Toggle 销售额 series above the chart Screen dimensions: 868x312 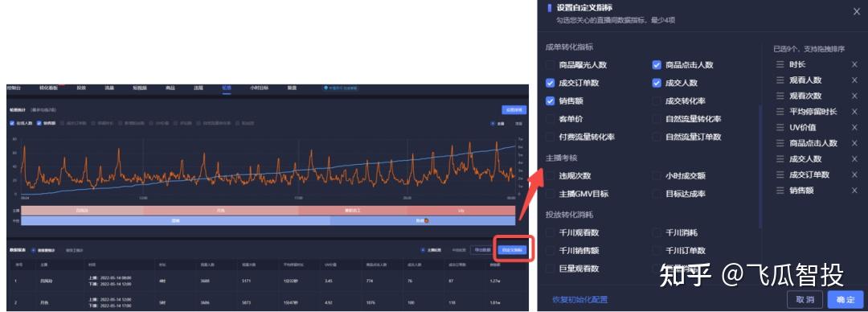pyautogui.click(x=39, y=123)
